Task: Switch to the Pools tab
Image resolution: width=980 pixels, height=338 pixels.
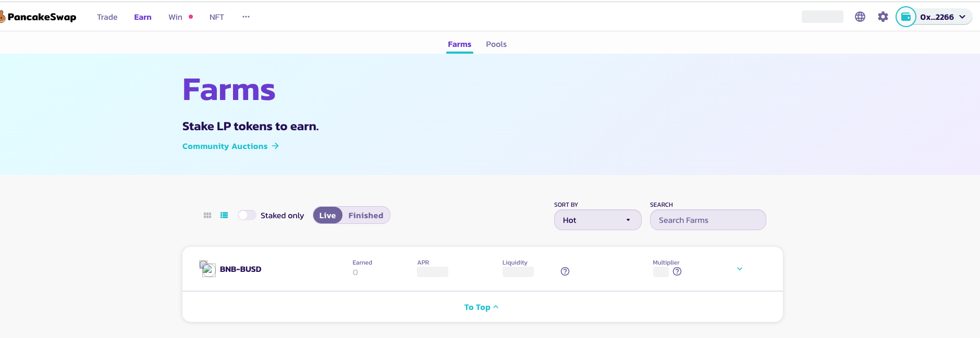Action: click(496, 44)
